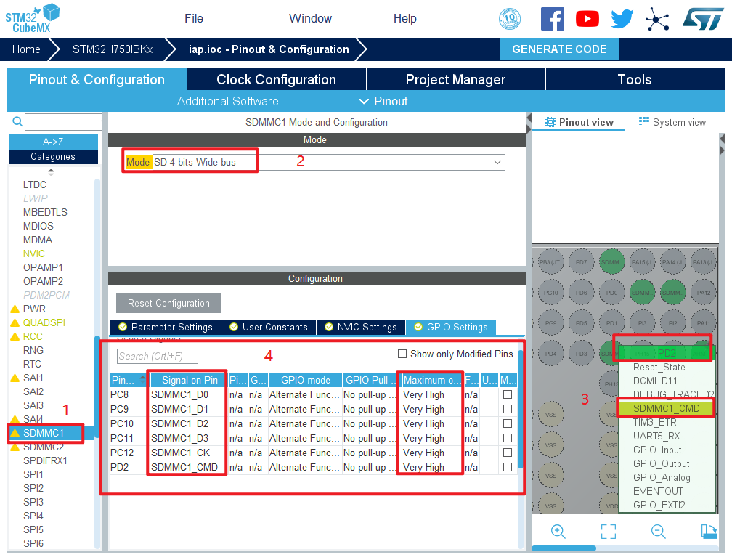Open the ST Facebook page icon
This screenshot has width=732, height=560.
552,19
